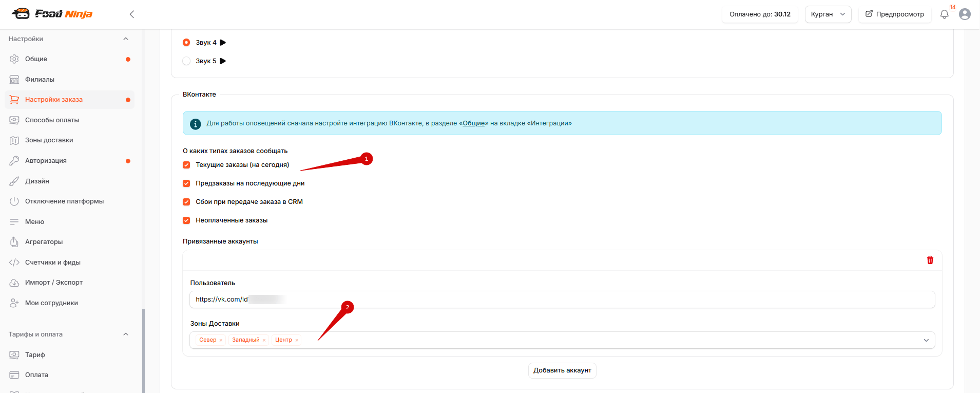Viewport: 980px width, 393px height.
Task: Select the Звук 5 radio button
Action: tap(186, 61)
